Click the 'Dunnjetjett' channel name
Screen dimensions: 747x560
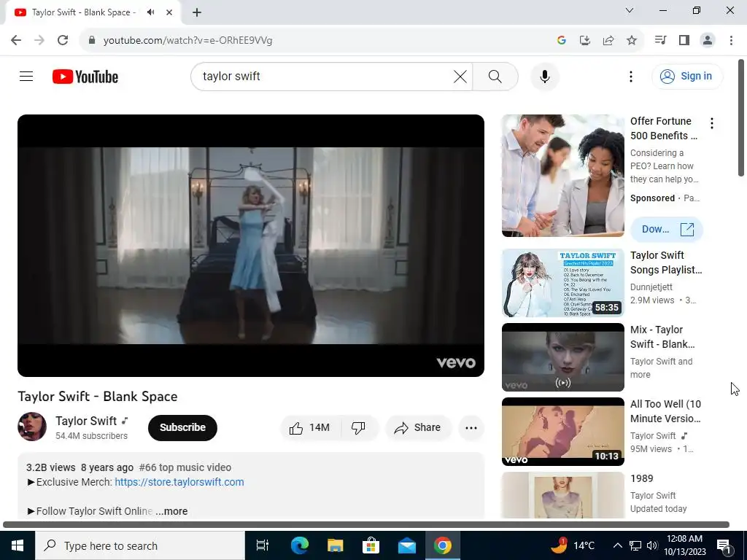[x=651, y=287]
